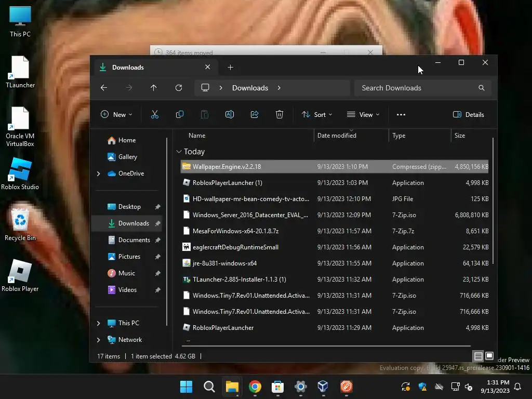The height and width of the screenshot is (399, 532).
Task: Select TLauncher desktop shortcut
Action: [20, 72]
